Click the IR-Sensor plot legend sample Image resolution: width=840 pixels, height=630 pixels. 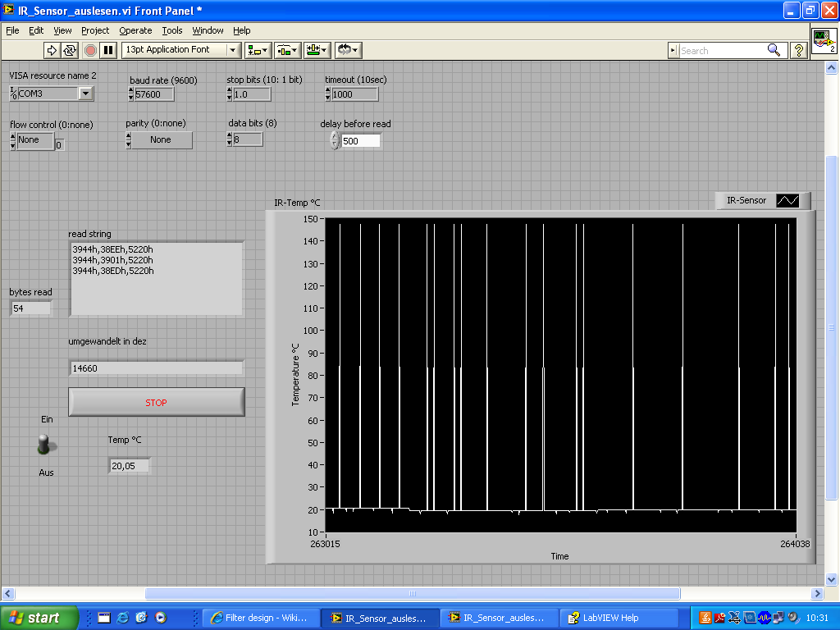(x=787, y=200)
